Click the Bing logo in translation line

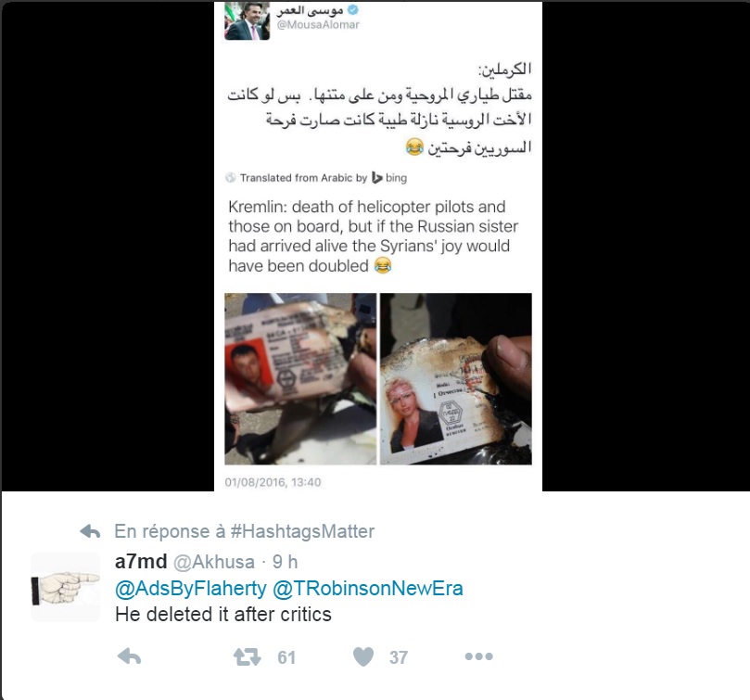(389, 178)
